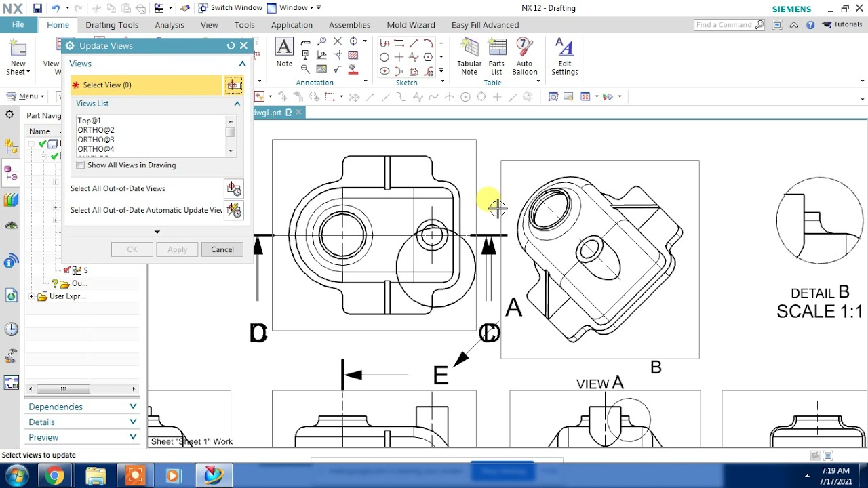Minimize the ribbon with the caret icon
The height and width of the screenshot is (488, 868).
[x=793, y=25]
